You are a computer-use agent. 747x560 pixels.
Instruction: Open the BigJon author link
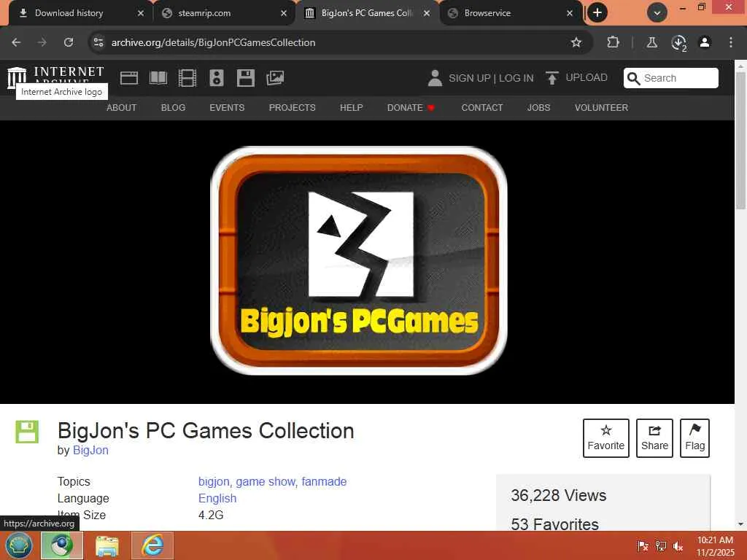(x=90, y=450)
